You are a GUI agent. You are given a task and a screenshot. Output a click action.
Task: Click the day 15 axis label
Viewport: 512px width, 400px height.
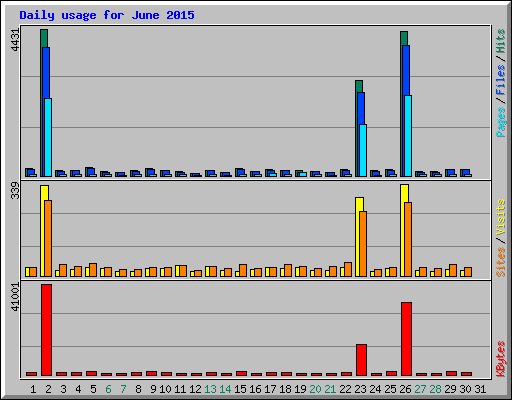240,389
